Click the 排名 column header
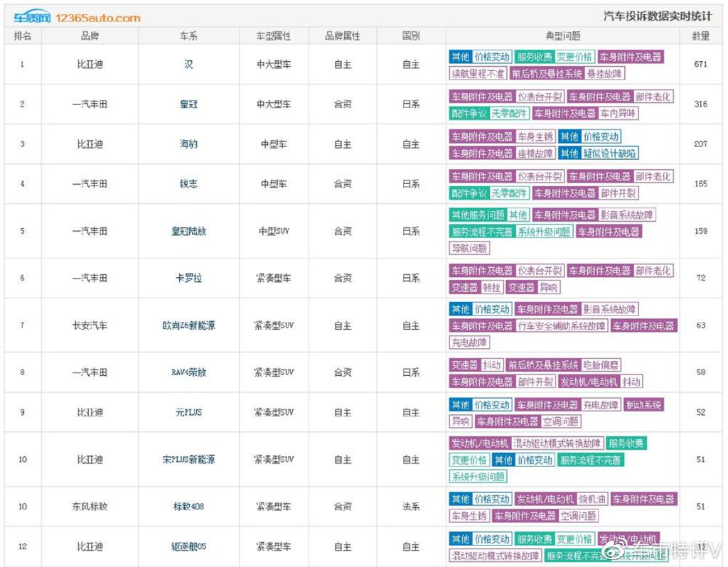This screenshot has height=567, width=728. [22, 36]
